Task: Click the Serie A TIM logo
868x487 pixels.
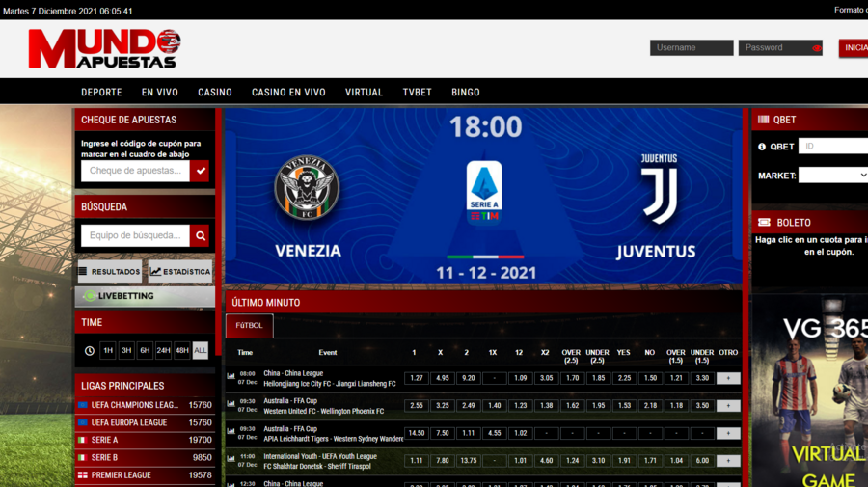Action: pos(484,192)
